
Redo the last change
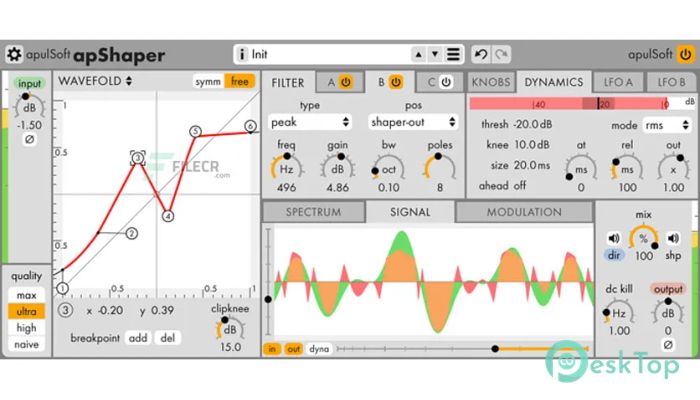pos(502,54)
